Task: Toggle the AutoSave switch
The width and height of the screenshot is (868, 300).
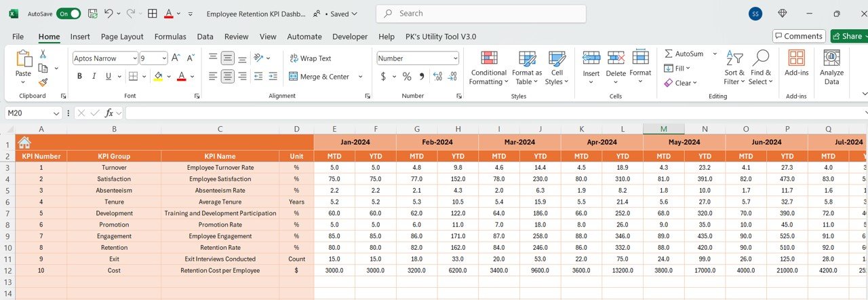Action: click(68, 14)
